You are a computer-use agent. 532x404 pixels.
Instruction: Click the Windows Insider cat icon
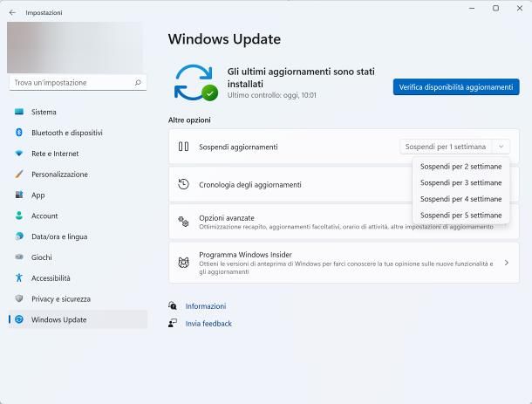point(183,263)
